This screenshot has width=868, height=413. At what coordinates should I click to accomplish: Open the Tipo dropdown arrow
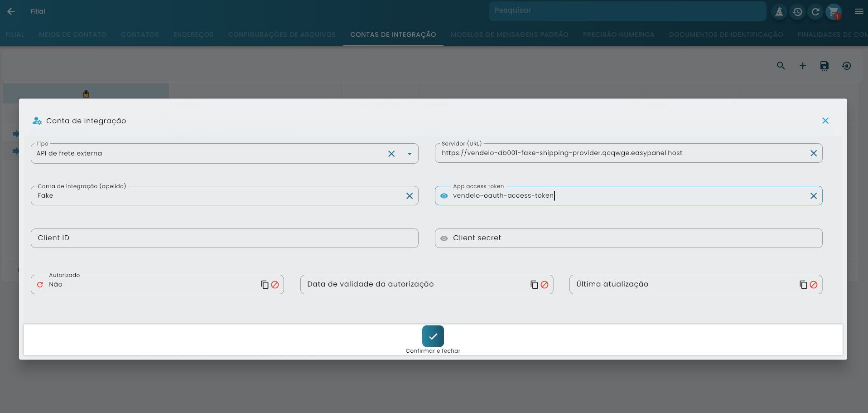pyautogui.click(x=409, y=153)
